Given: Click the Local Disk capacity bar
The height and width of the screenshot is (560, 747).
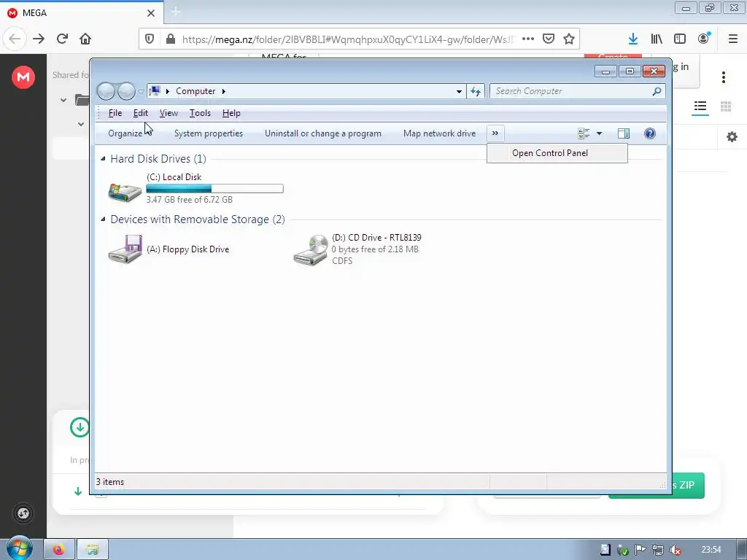Looking at the screenshot, I should (x=215, y=189).
